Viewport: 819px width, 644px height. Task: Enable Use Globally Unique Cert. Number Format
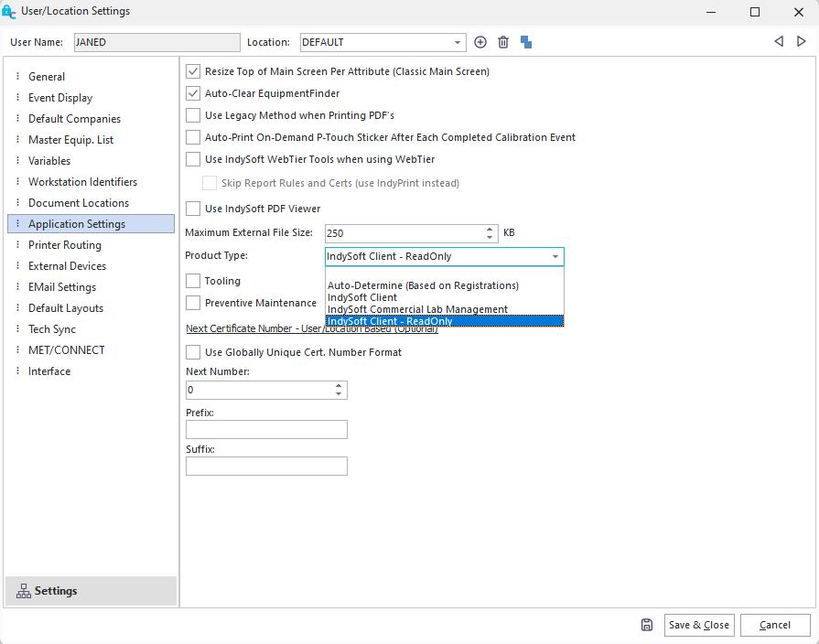click(x=193, y=352)
